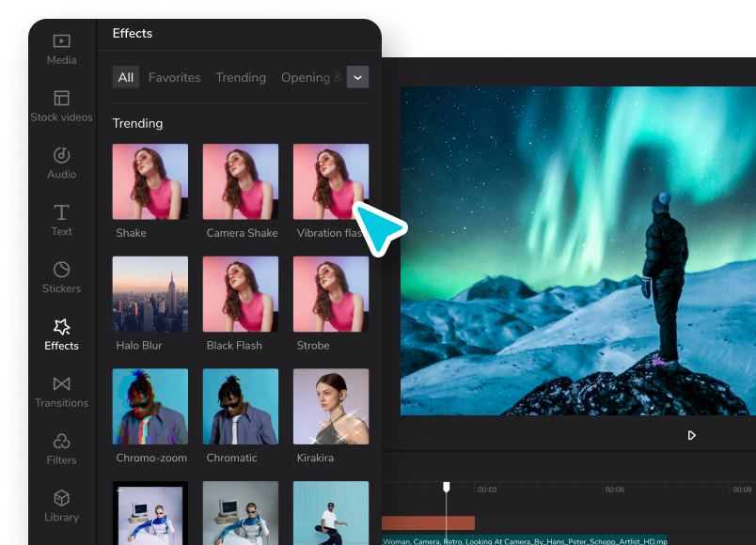Choose the Chromo-zoom effect thumbnail

click(x=150, y=406)
